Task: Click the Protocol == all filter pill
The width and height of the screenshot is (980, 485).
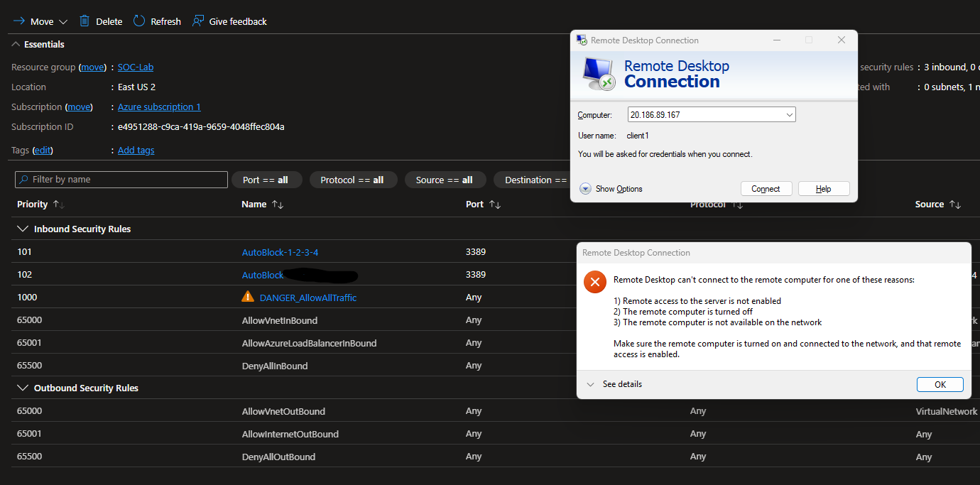Action: (352, 180)
